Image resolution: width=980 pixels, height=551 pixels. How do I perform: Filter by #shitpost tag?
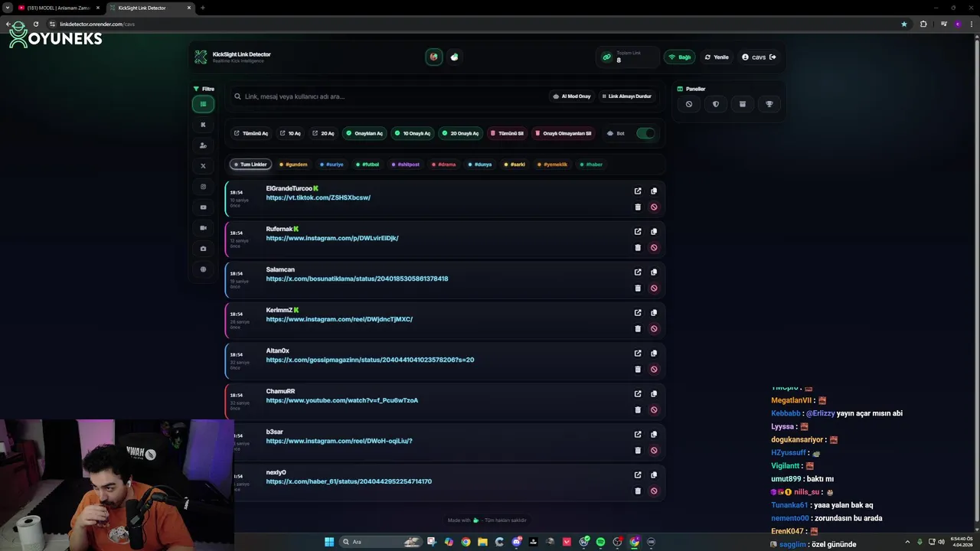coord(406,165)
